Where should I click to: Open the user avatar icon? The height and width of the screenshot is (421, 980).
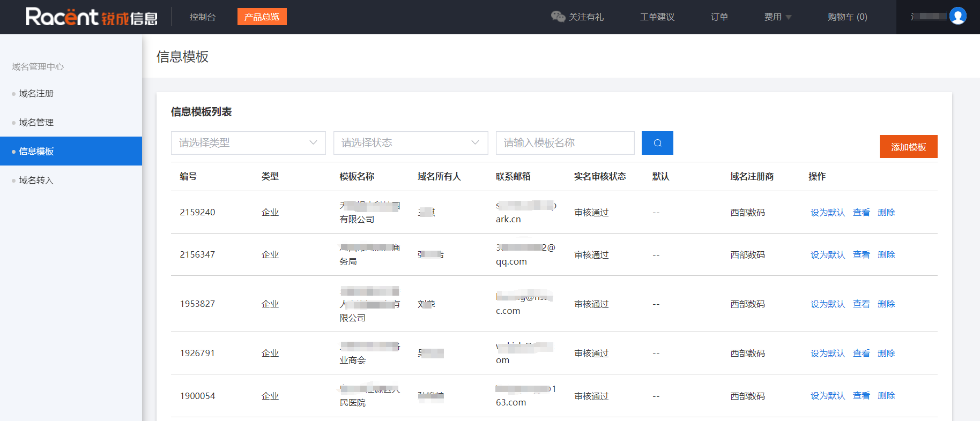[x=957, y=16]
